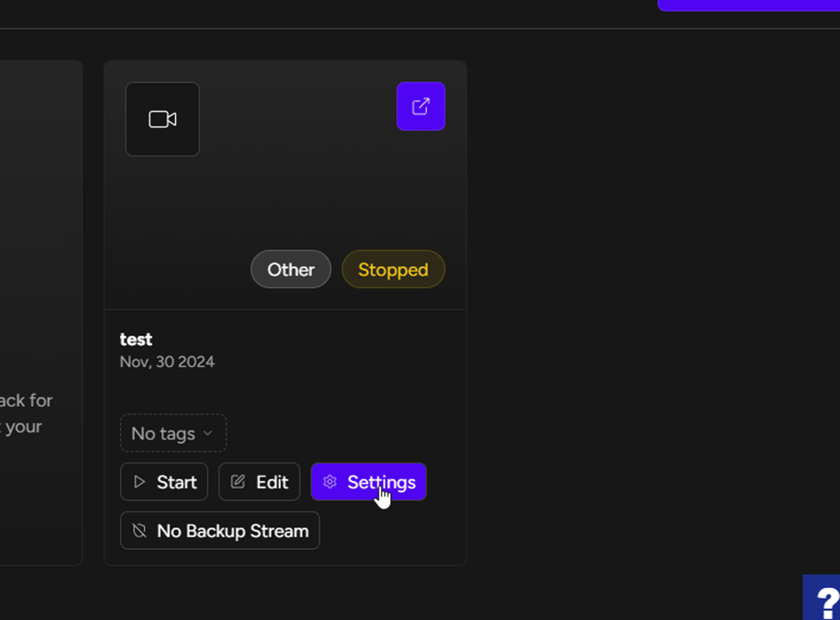Select the play icon inside the Start button

(x=139, y=481)
